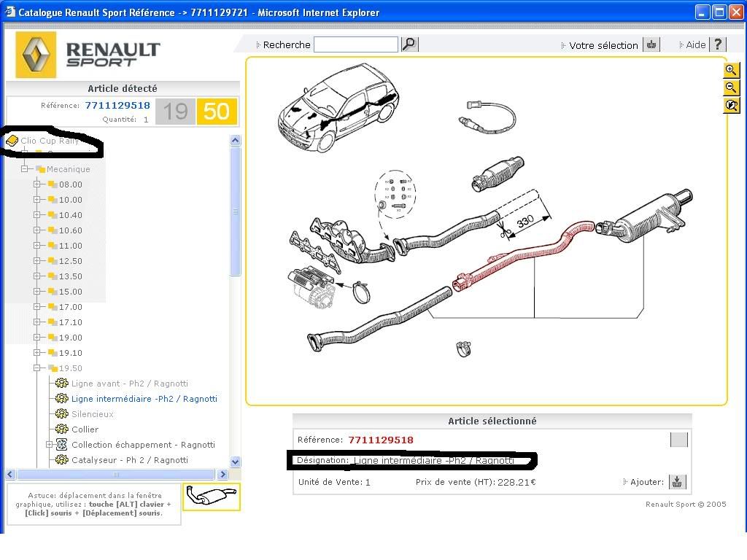Screen dimensions: 747x560
Task: Click the yellow 50 section button
Action: [217, 112]
